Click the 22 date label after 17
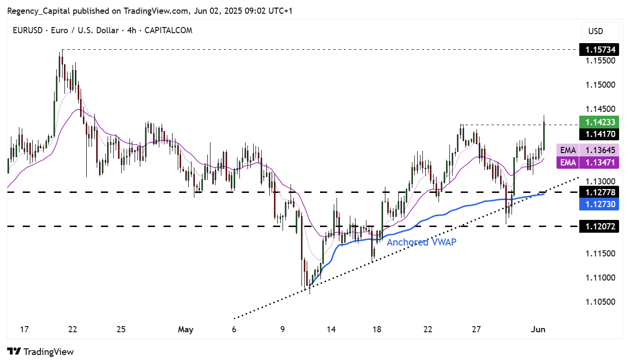 (x=73, y=329)
